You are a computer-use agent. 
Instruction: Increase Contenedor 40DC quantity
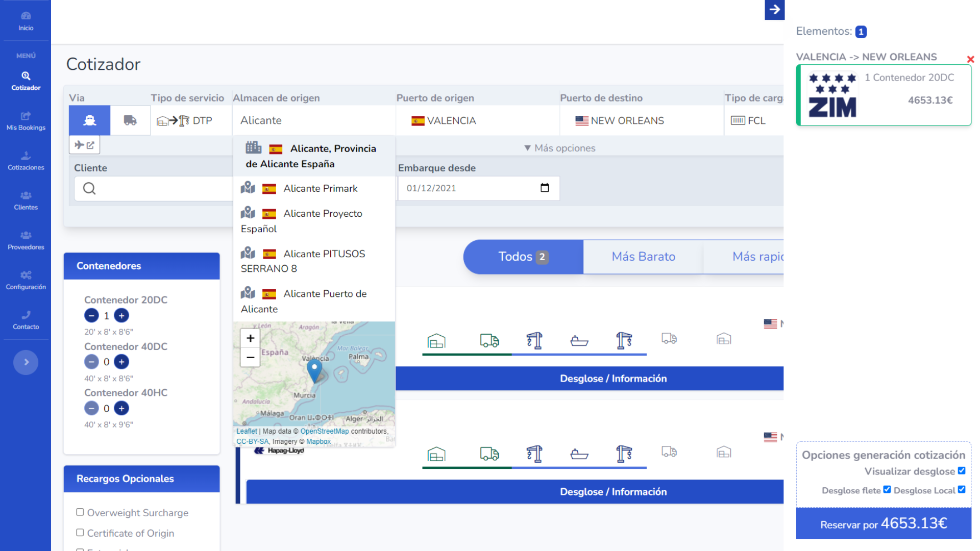pos(121,362)
